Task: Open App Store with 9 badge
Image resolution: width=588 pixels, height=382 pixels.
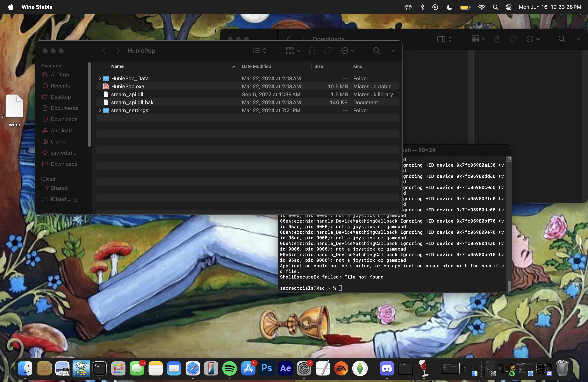Action: click(x=248, y=368)
